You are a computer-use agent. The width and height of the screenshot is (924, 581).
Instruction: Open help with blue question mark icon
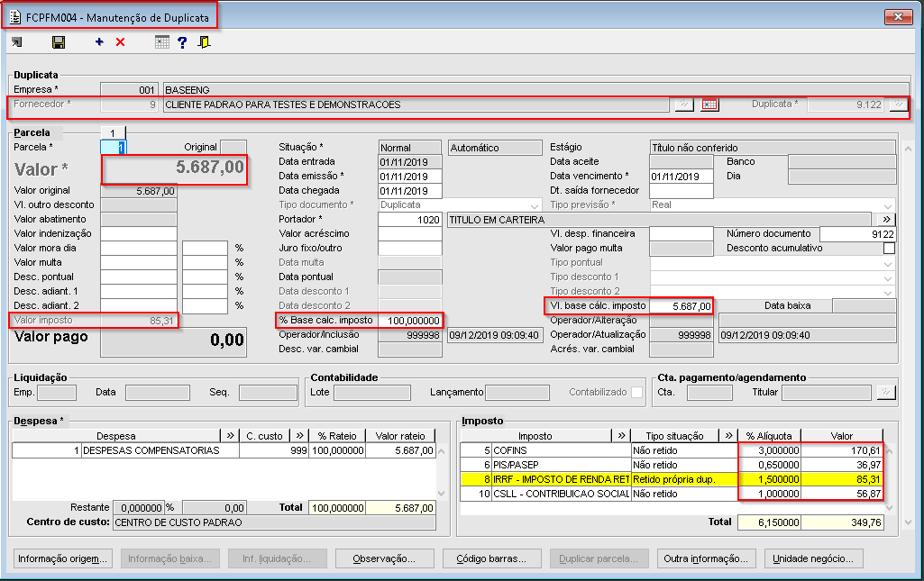(182, 41)
